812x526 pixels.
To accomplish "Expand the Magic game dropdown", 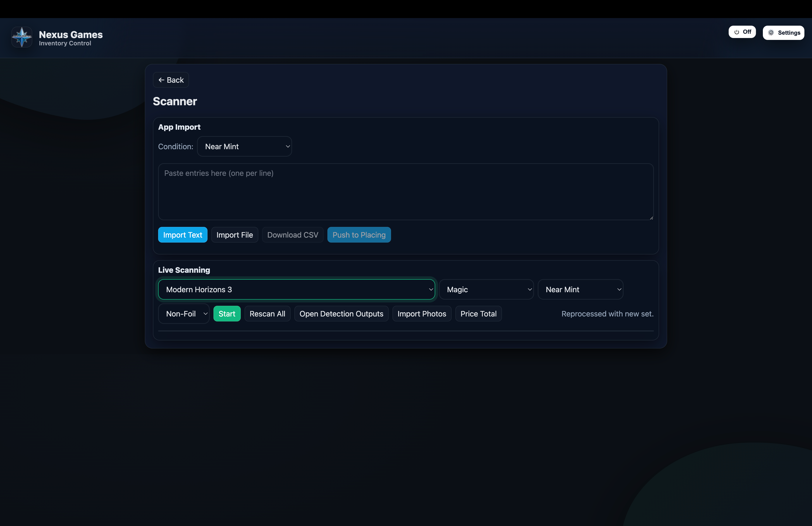I will click(486, 289).
